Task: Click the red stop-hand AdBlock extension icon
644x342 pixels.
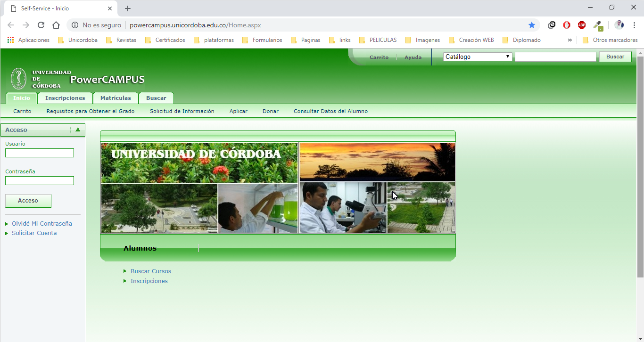Action: click(567, 25)
